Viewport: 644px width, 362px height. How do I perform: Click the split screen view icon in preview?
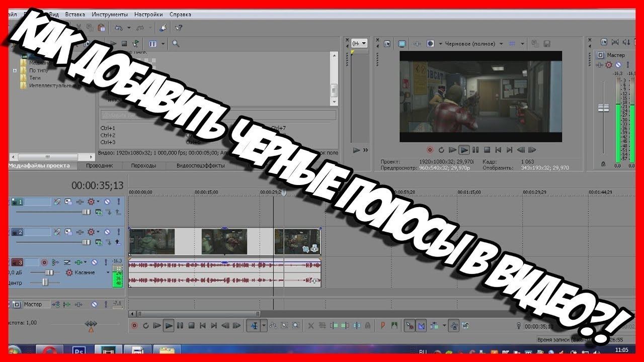[x=430, y=44]
